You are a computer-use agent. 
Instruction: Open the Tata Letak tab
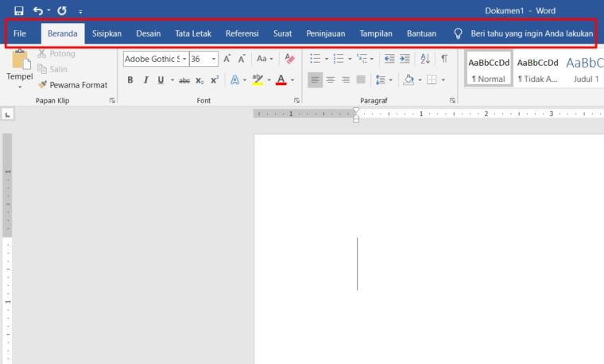[193, 33]
